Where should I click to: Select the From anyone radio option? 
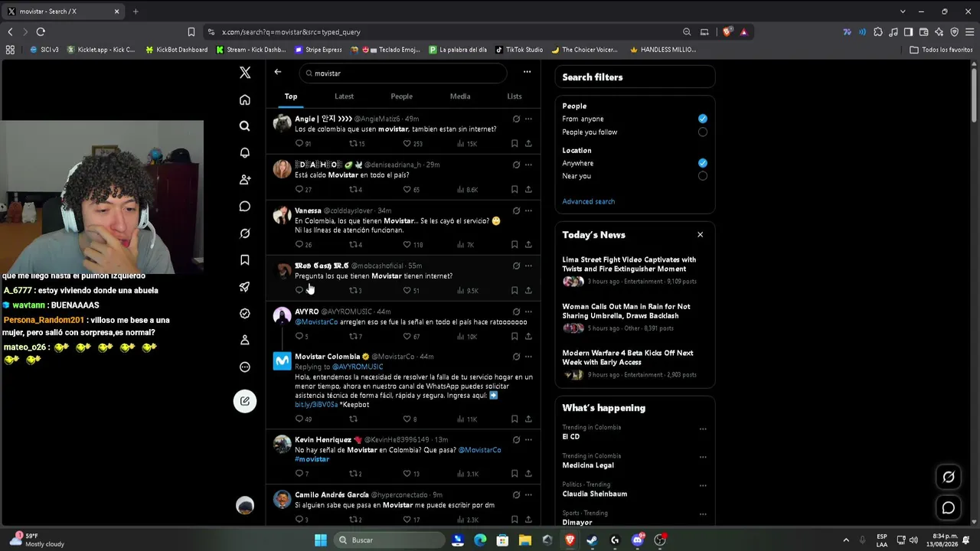pos(703,119)
